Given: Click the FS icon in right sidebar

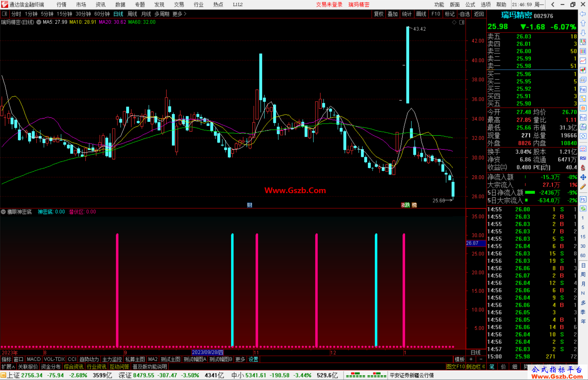Looking at the screenshot, I should point(583,199).
